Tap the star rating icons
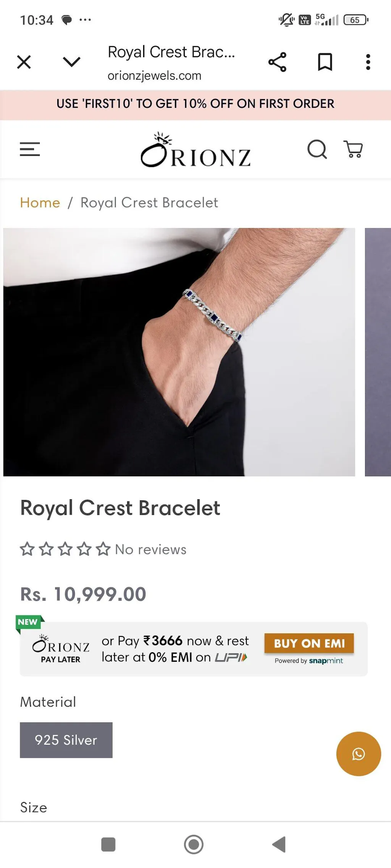 [x=65, y=550]
